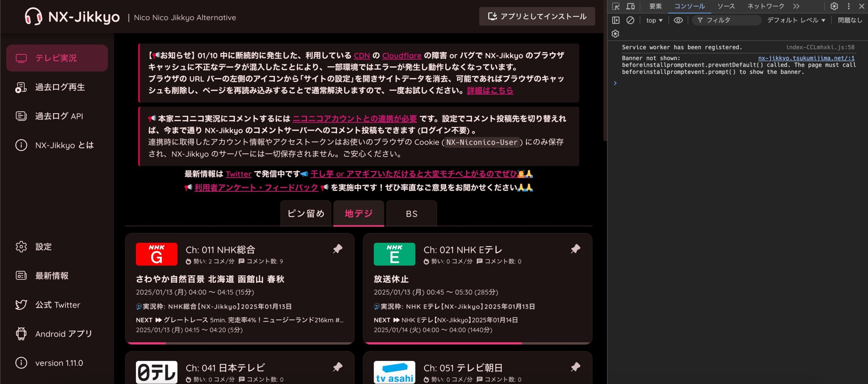Screen dimensions: 868x384
Task: Open the 詳細はこちら link
Action: click(490, 91)
